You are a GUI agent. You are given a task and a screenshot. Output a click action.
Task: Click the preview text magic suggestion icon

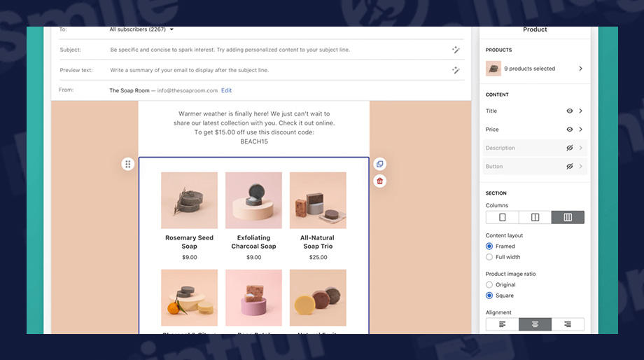(x=456, y=70)
